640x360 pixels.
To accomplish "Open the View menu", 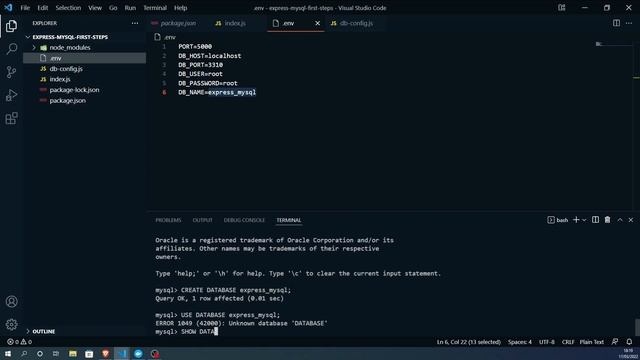I will click(x=95, y=8).
